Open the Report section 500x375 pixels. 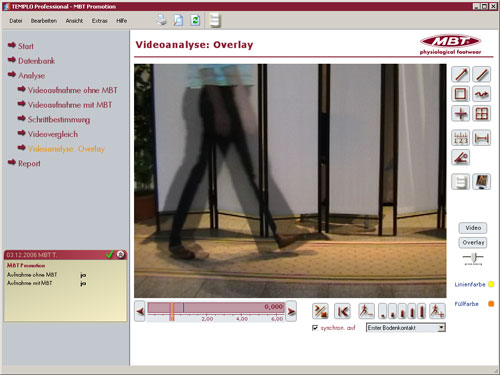[x=29, y=164]
